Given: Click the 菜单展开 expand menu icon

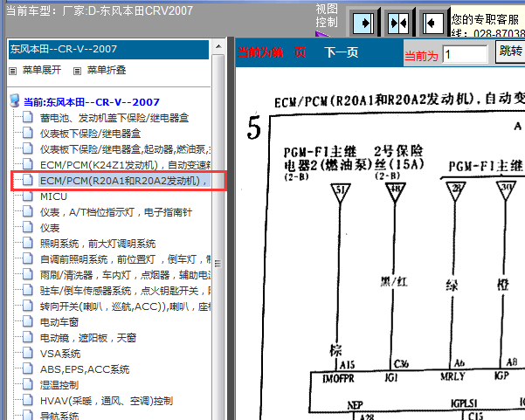Looking at the screenshot, I should point(13,71).
